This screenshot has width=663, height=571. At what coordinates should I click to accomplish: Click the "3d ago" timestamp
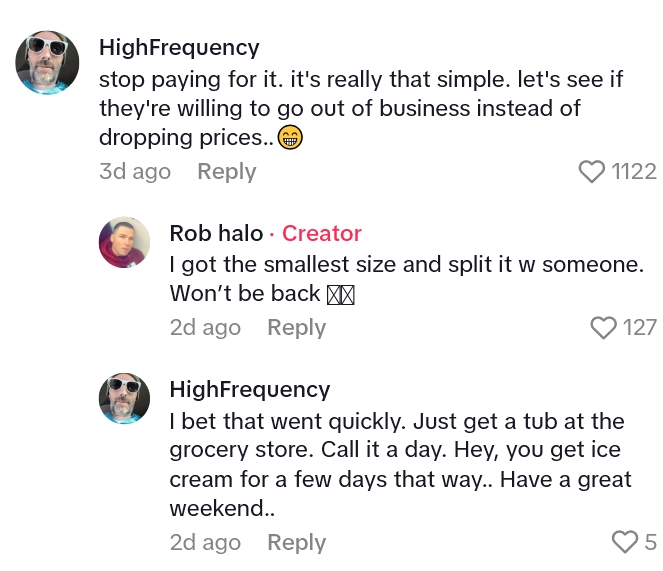134,172
